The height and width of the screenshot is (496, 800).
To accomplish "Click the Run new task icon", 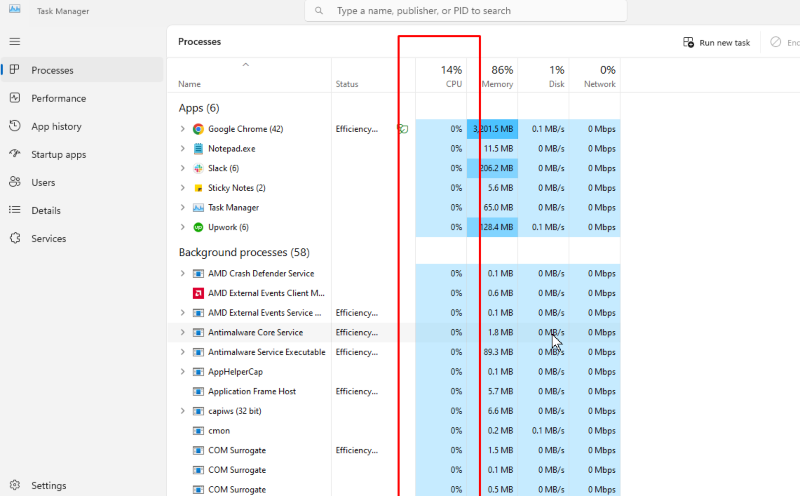I will point(688,42).
